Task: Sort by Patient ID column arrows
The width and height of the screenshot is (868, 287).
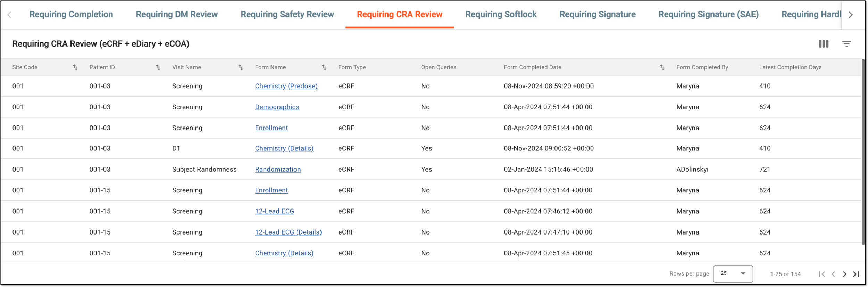Action: [x=158, y=67]
